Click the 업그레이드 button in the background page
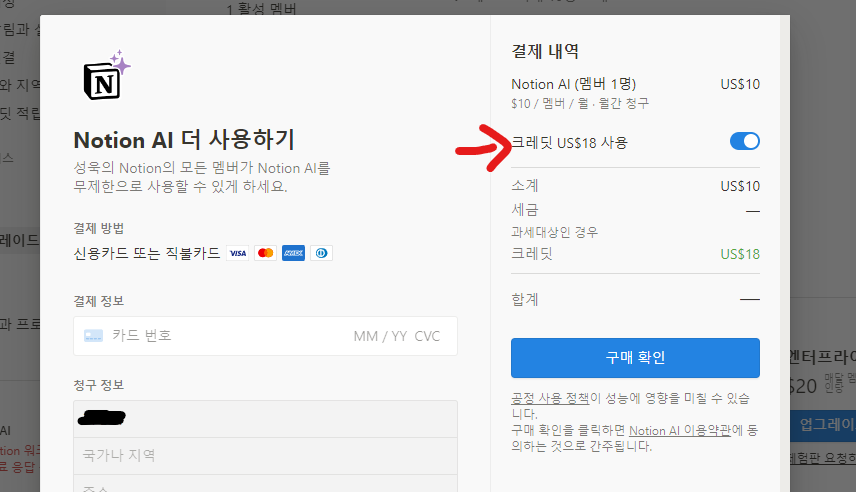This screenshot has height=492, width=856. pos(823,425)
